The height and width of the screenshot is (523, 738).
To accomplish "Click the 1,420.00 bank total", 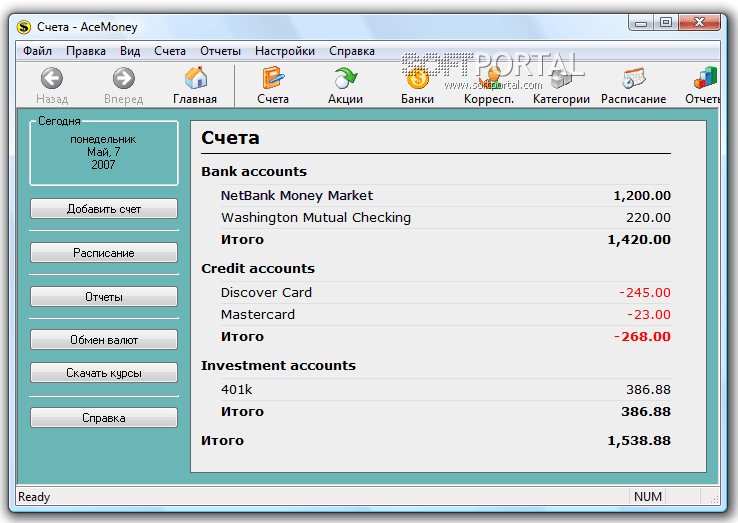I will (x=639, y=240).
